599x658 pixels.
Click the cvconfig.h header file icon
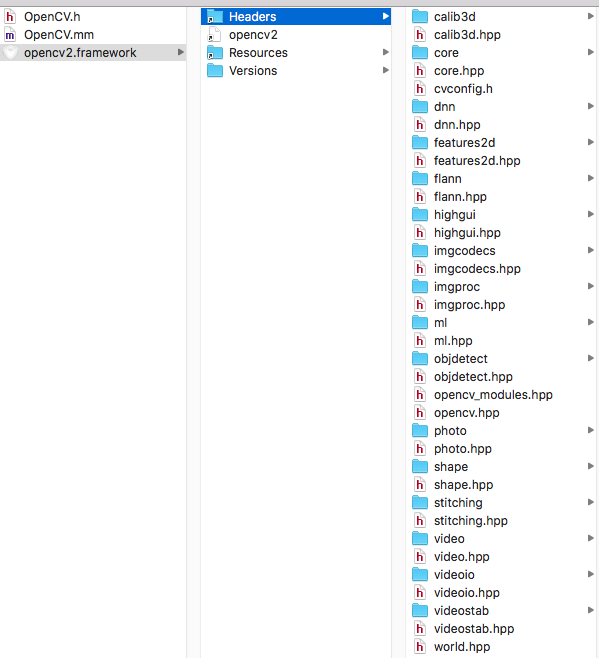(420, 89)
